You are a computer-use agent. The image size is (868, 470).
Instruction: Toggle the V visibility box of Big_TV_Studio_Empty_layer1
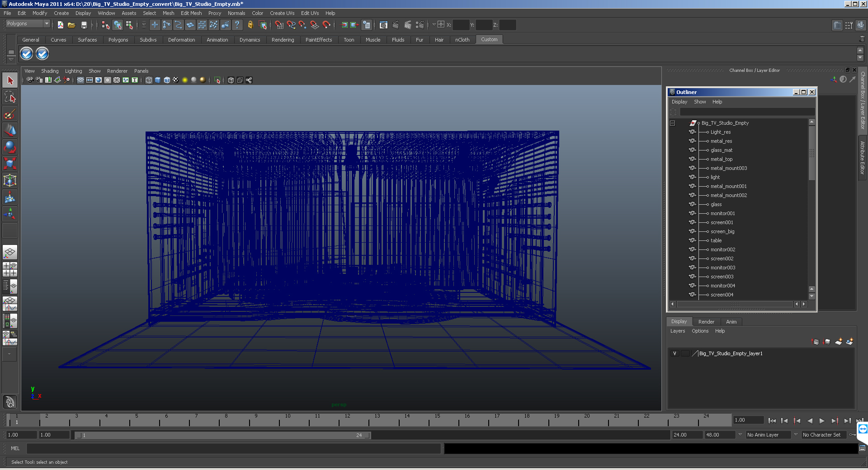[x=675, y=353]
